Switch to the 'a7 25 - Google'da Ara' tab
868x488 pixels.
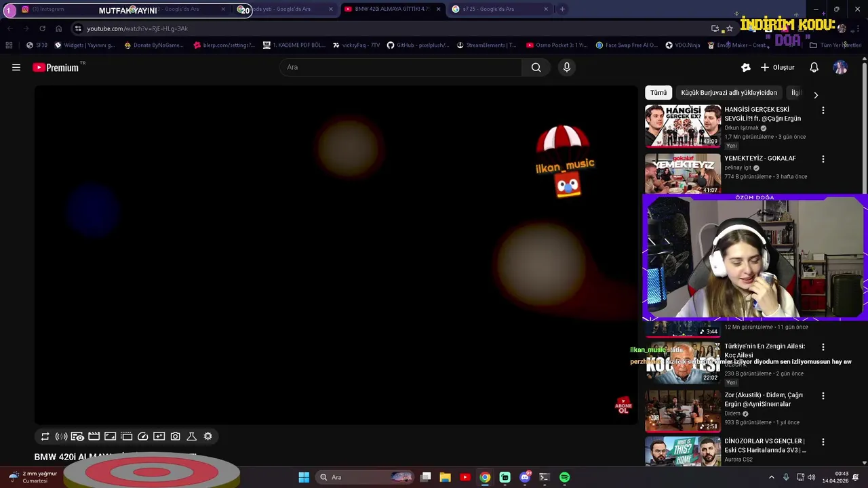coord(500,9)
